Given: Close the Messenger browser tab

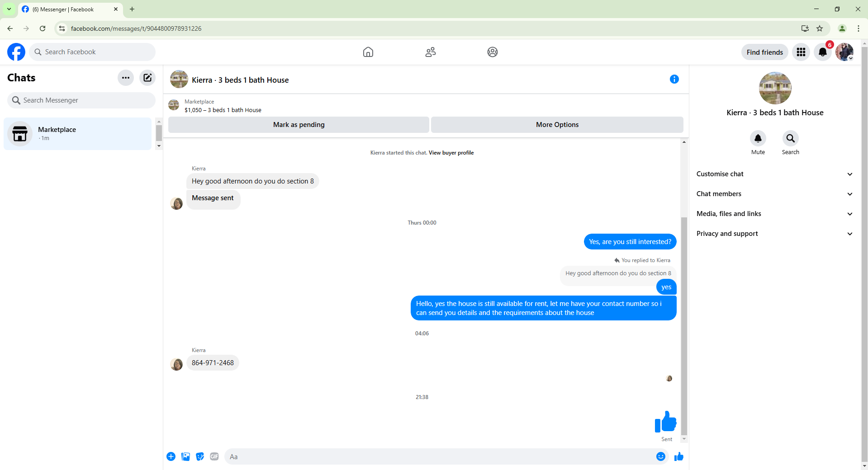Looking at the screenshot, I should point(116,9).
